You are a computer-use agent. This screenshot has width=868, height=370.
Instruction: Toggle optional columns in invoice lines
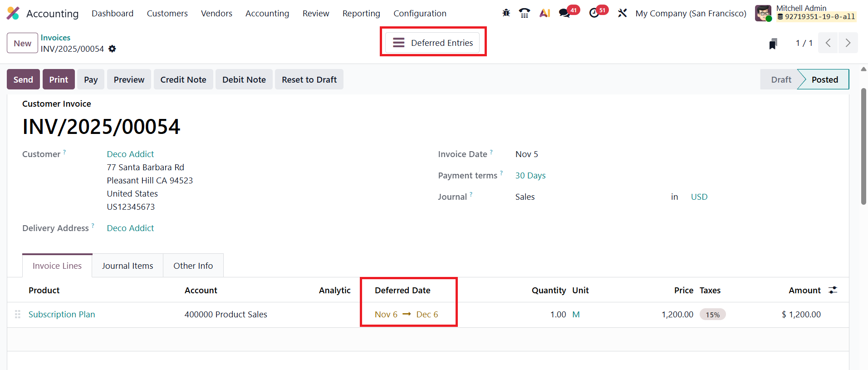(833, 290)
